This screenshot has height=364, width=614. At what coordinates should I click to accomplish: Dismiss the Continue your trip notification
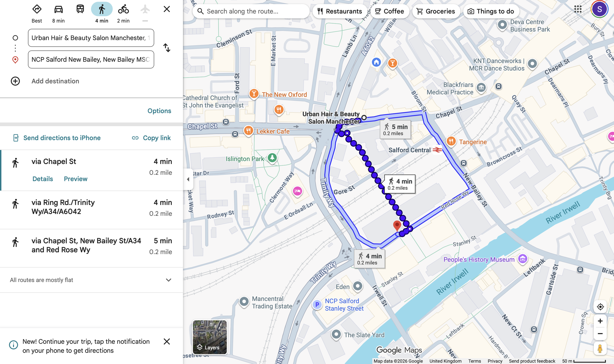[167, 341]
